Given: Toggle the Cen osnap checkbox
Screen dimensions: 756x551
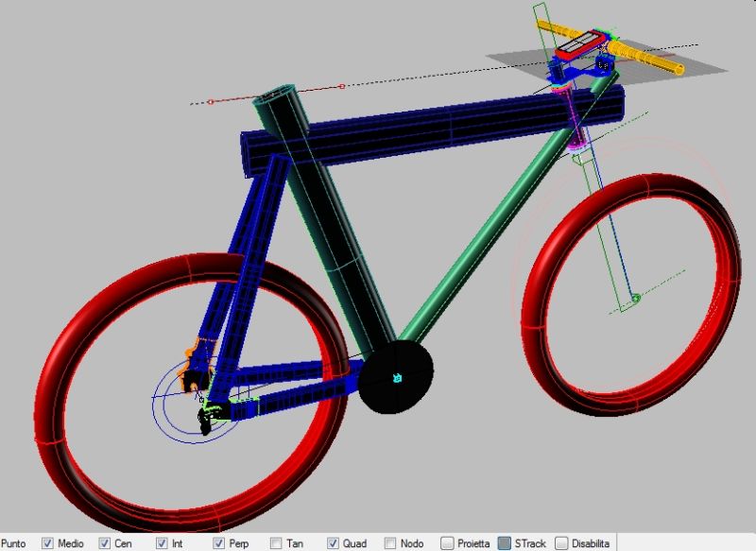Looking at the screenshot, I should (x=104, y=542).
